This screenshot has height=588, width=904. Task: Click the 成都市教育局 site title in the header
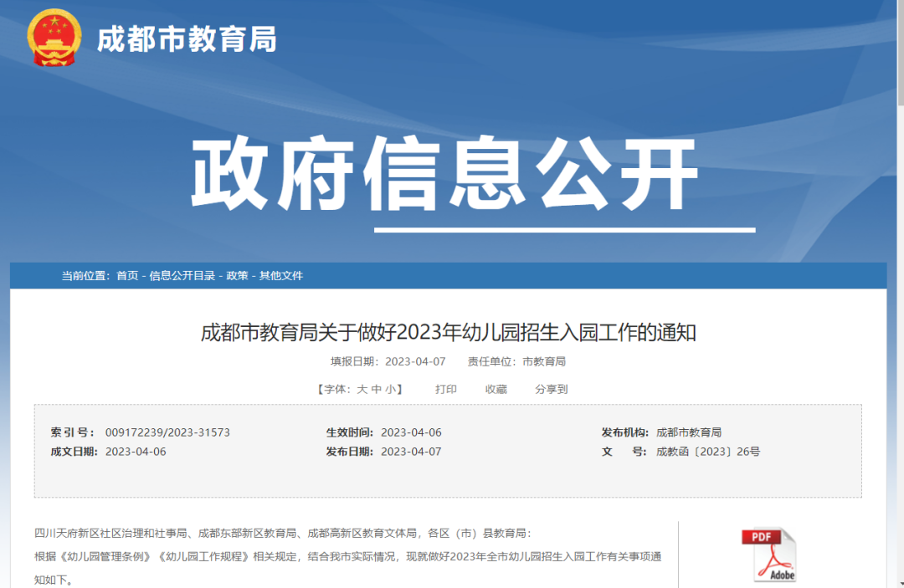click(187, 38)
